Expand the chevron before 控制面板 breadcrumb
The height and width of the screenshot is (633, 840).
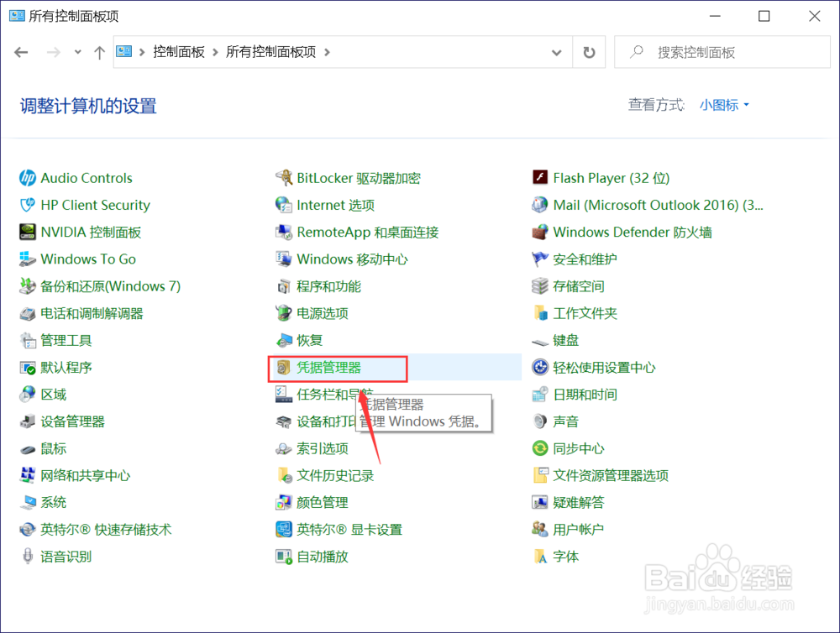(142, 52)
